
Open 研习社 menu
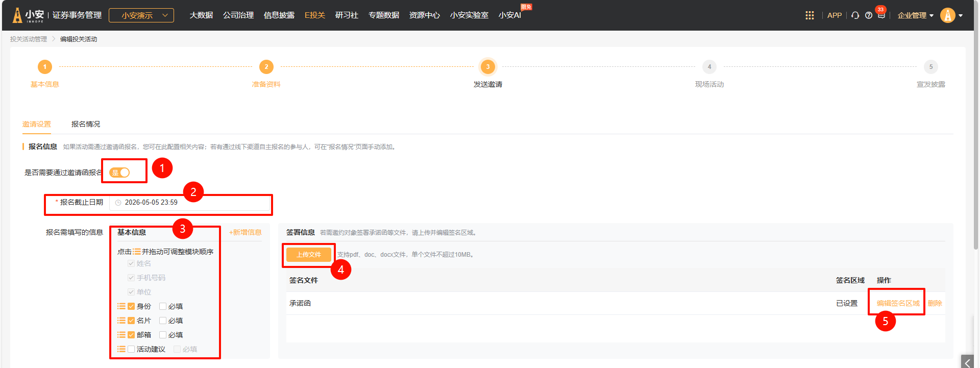tap(347, 15)
